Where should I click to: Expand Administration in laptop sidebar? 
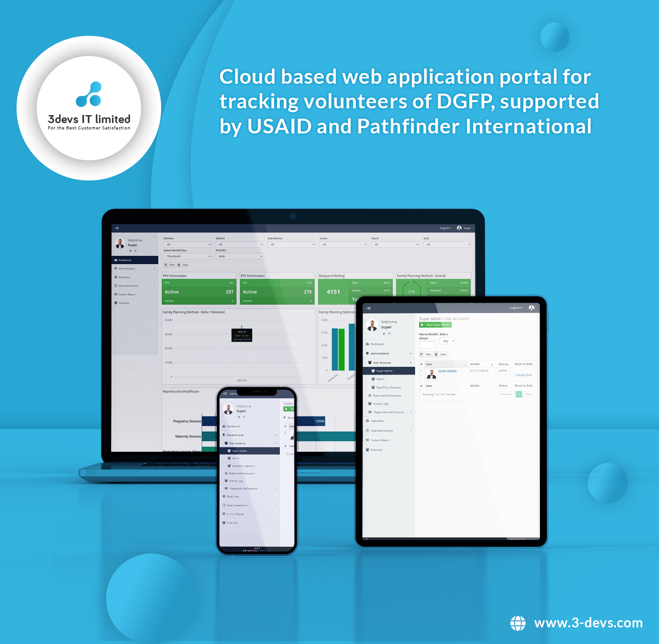135,268
